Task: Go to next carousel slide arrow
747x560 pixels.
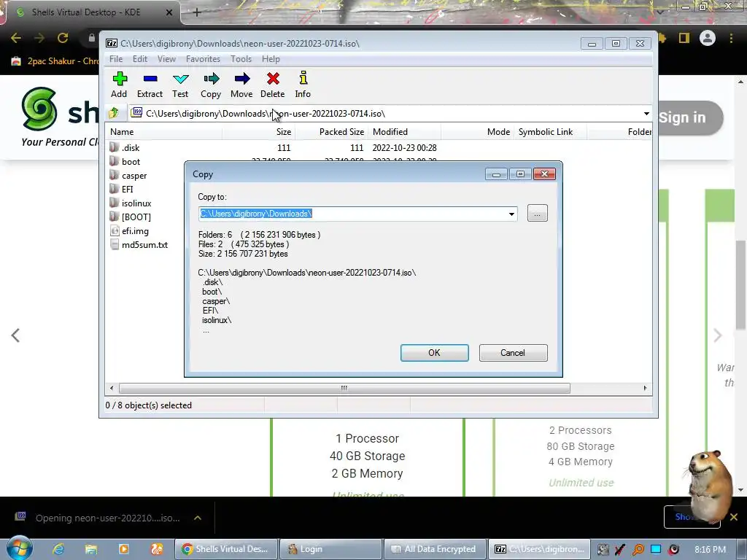Action: 718,335
